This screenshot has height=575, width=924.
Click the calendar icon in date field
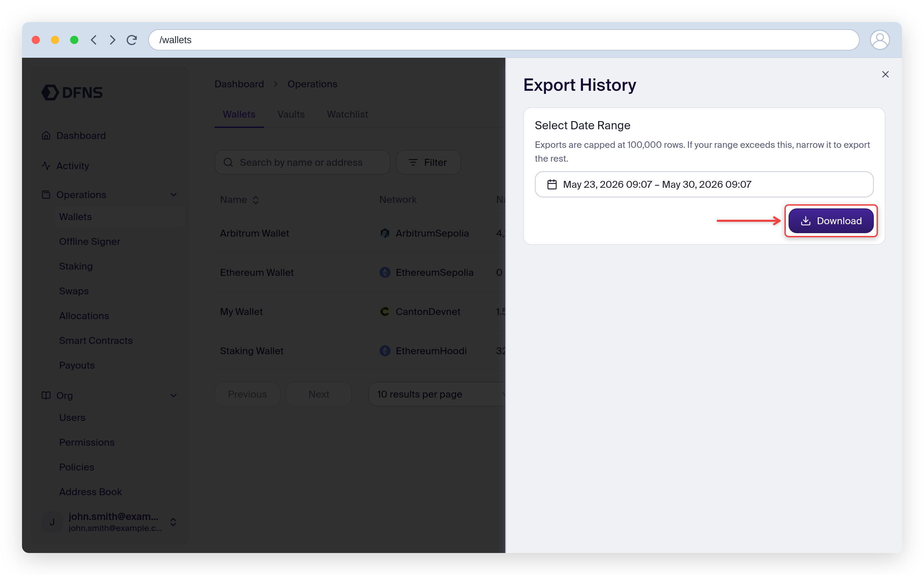click(551, 184)
